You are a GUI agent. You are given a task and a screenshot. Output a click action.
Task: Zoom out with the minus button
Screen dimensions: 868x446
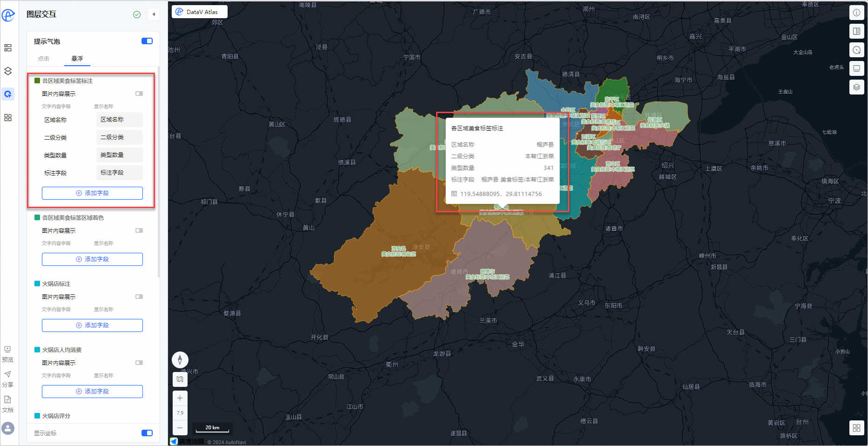coord(180,427)
